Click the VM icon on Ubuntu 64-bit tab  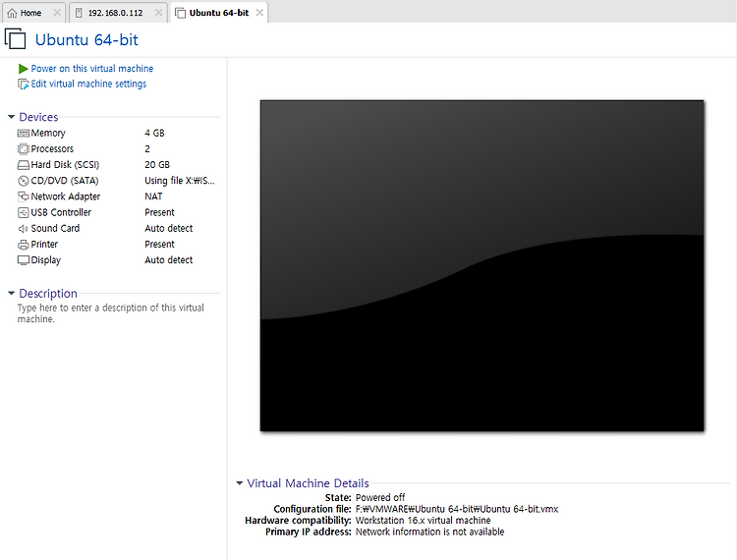click(x=180, y=13)
